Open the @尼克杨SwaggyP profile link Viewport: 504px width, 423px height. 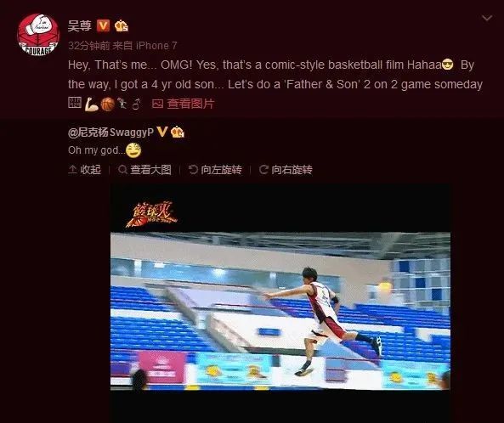coord(110,132)
